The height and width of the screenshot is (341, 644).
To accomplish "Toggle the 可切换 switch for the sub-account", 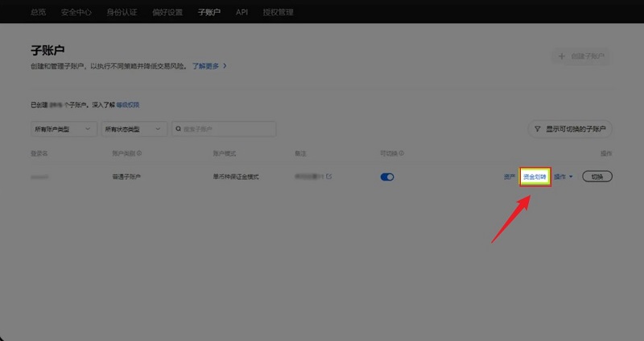I will 387,177.
